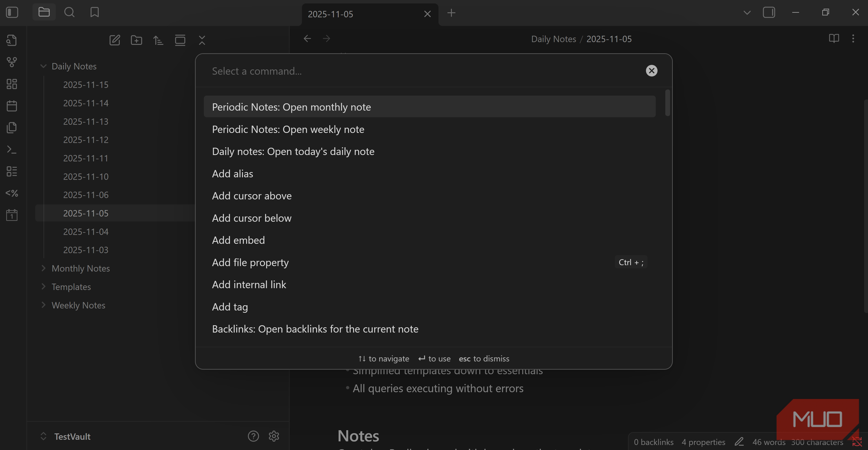Clear the command palette search

pyautogui.click(x=652, y=71)
